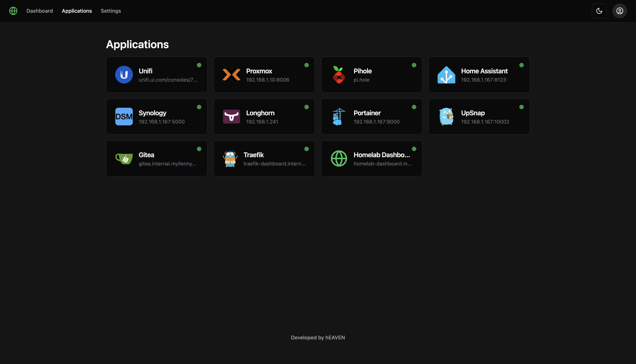Open the Proxmox application icon
Viewport: 636px width, 364px height.
tap(232, 74)
